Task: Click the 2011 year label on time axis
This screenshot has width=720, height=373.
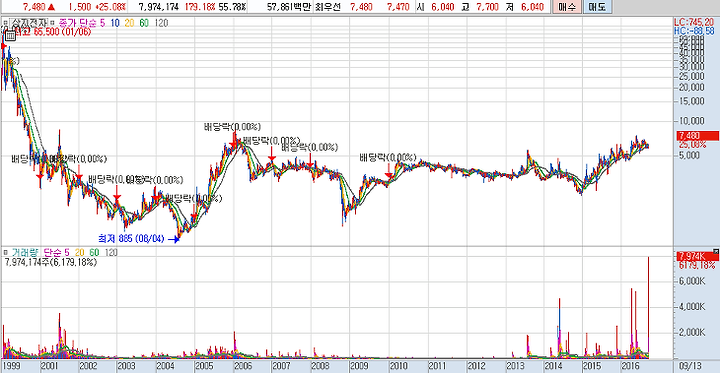Action: point(438,366)
